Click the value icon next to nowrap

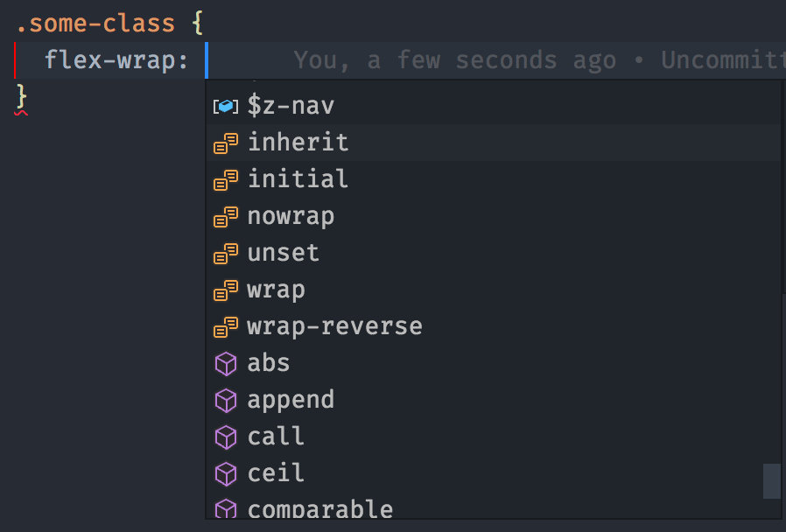pyautogui.click(x=226, y=215)
